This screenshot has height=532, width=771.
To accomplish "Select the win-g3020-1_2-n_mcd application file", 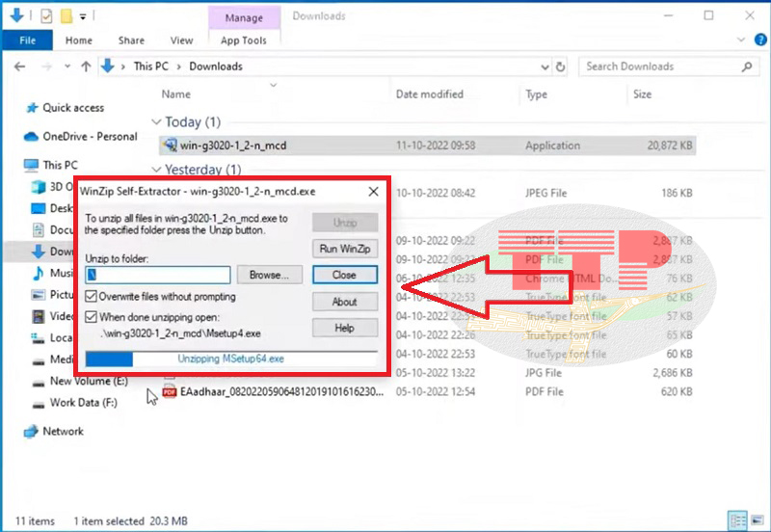I will (427, 145).
